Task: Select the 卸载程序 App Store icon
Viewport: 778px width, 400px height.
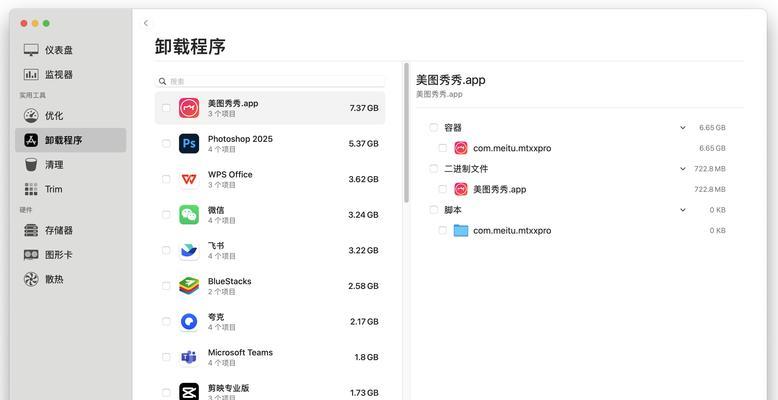Action: [x=31, y=140]
